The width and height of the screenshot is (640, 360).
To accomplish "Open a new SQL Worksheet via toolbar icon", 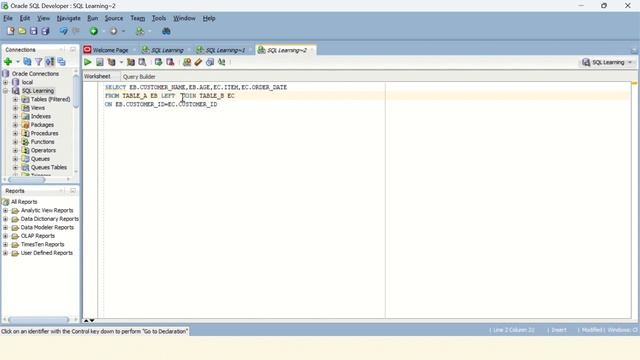I will click(140, 31).
